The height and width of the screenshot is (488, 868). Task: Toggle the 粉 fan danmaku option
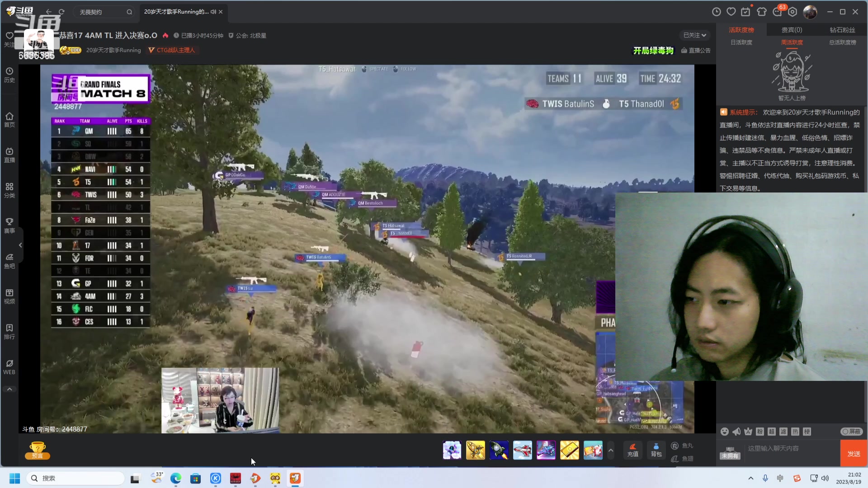pos(760,432)
